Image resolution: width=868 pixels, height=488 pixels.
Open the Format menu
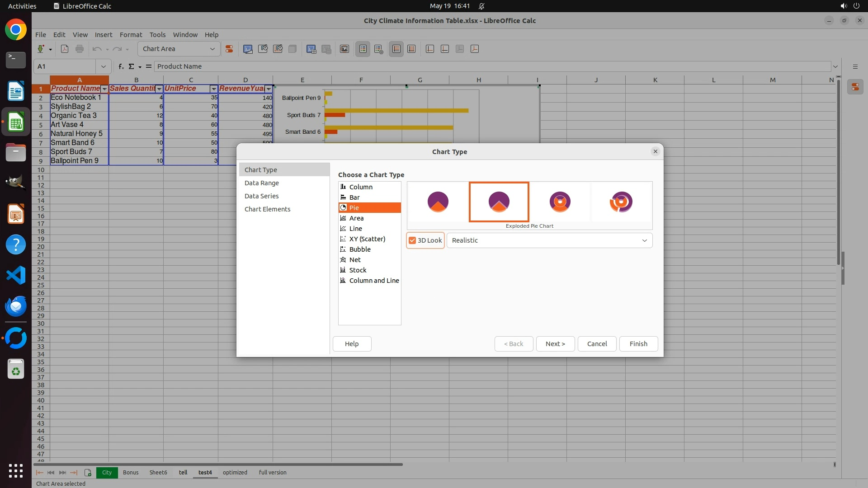point(131,34)
